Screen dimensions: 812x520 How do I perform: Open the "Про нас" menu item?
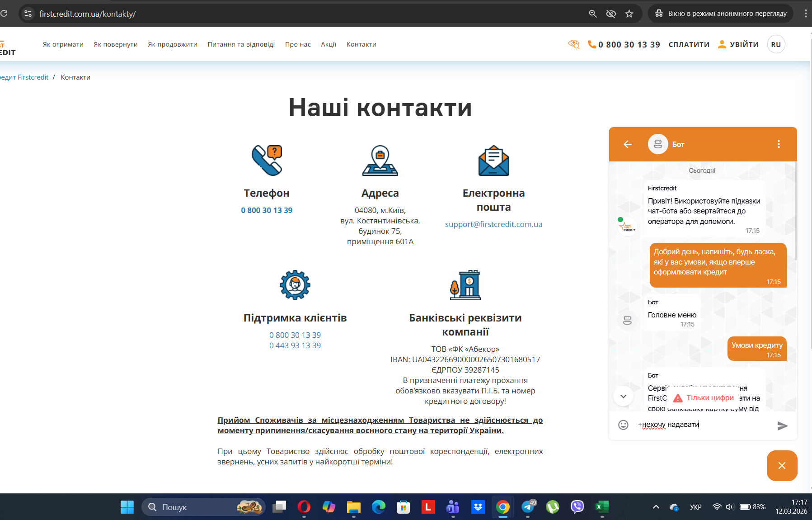[x=298, y=44]
